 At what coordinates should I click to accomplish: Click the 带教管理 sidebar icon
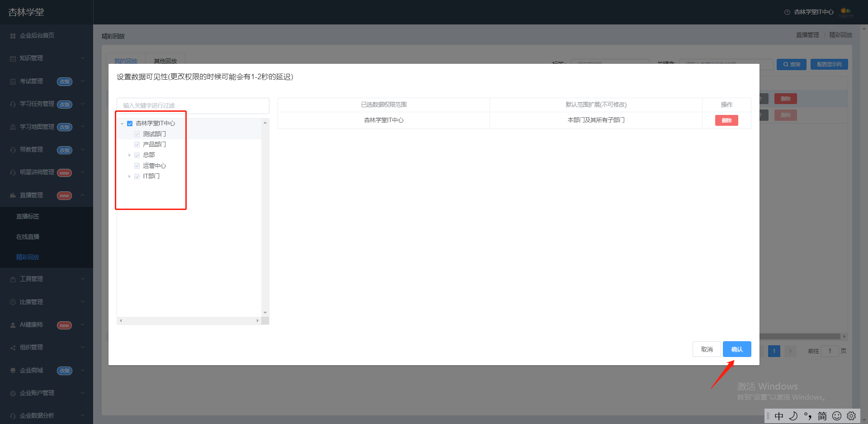[x=13, y=150]
